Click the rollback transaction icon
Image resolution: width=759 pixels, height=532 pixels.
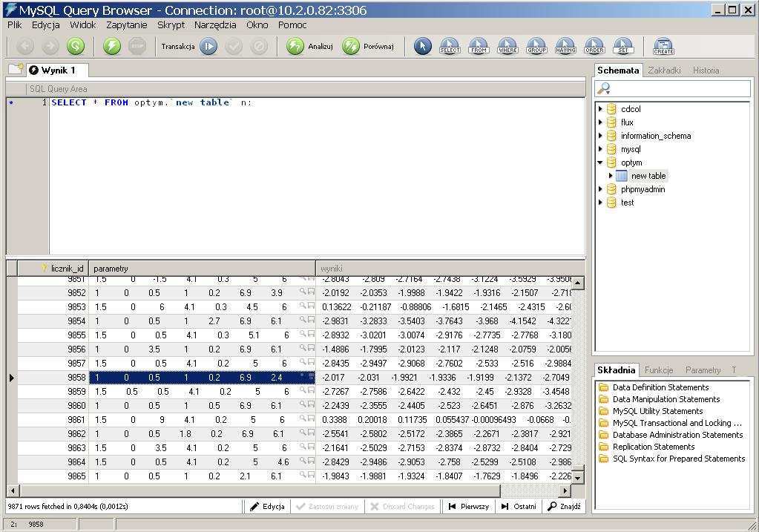pos(259,47)
